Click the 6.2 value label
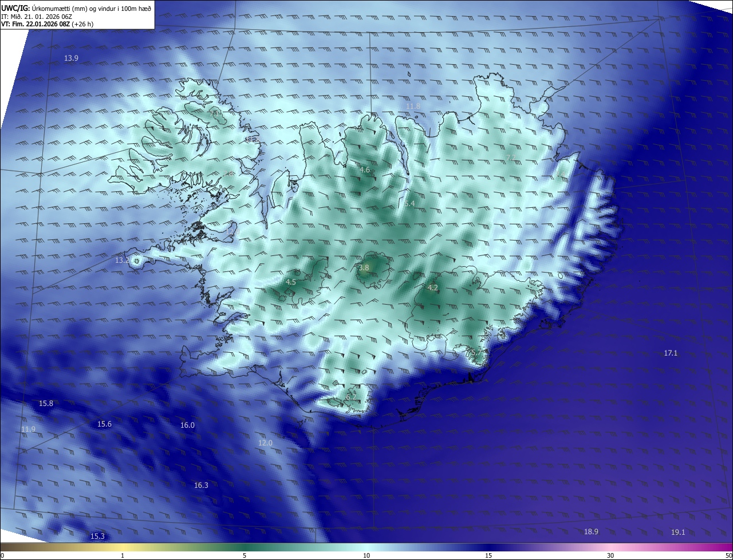733x560 pixels. point(351,397)
